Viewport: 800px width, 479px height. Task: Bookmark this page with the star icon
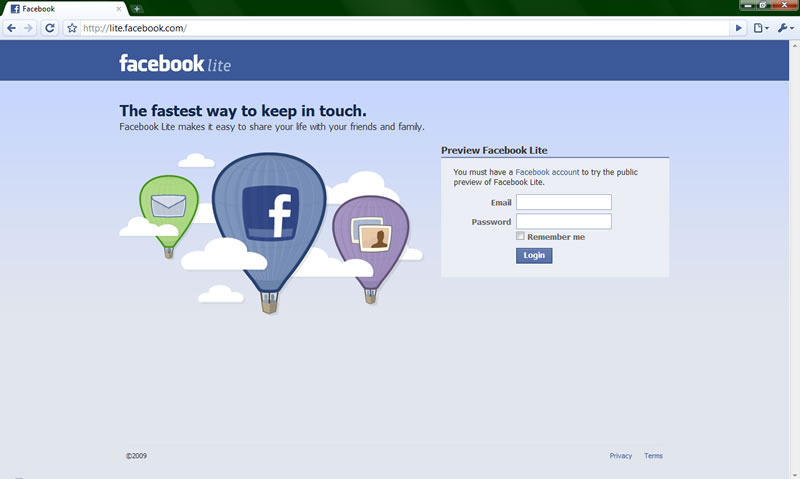[72, 28]
